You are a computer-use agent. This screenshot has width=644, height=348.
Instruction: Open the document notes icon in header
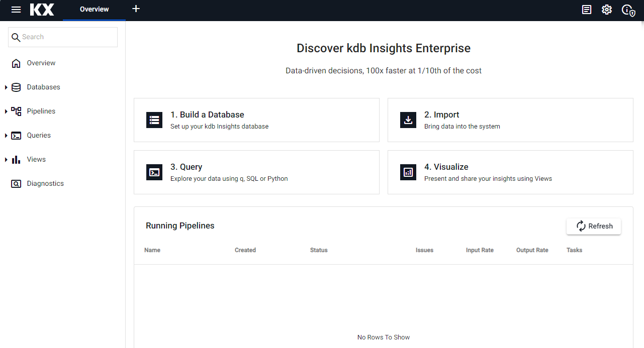tap(586, 10)
